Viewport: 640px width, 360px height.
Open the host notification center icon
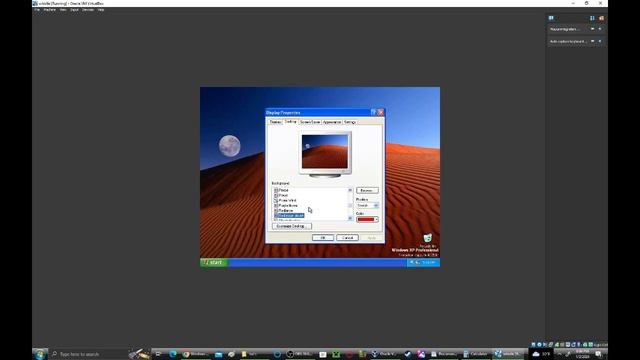[x=598, y=354]
